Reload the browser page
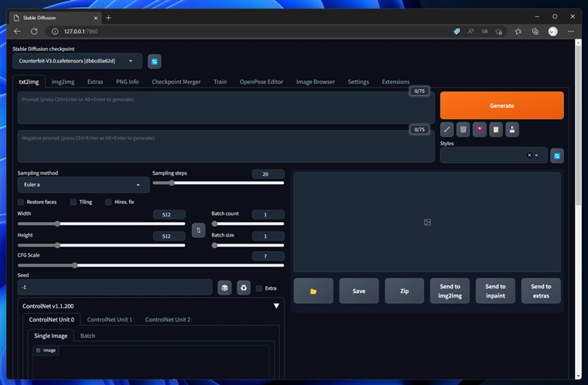Viewport: 588px width, 385px height. [x=34, y=32]
